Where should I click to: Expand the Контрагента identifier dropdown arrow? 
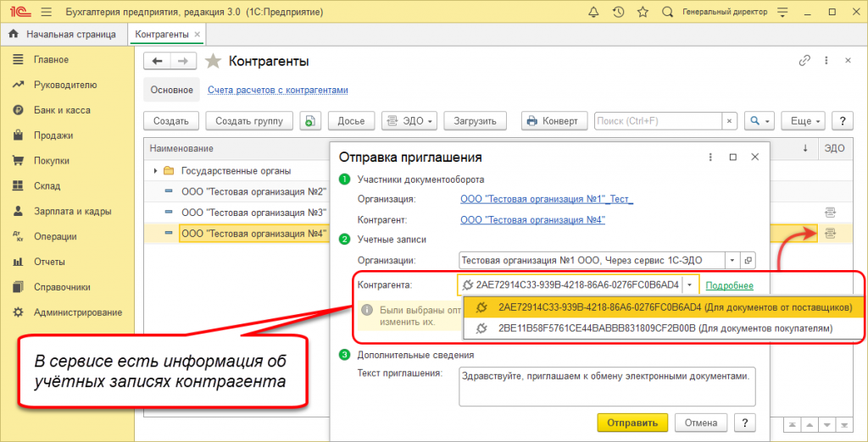click(690, 285)
